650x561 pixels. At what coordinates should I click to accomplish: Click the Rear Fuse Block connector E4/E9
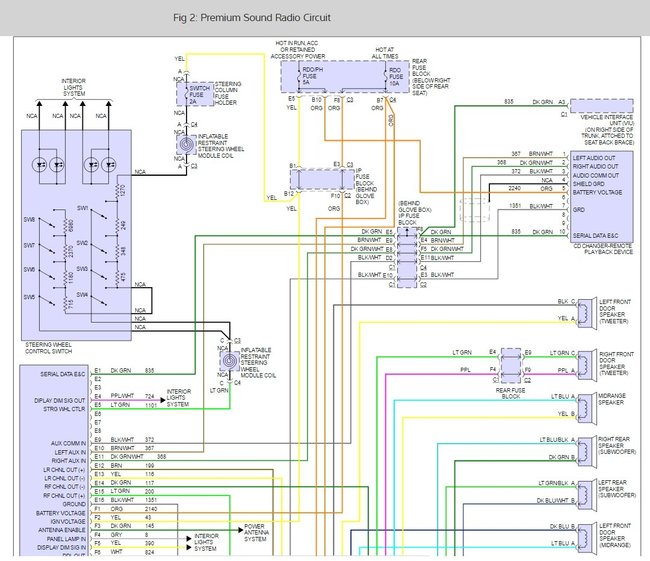(x=511, y=365)
